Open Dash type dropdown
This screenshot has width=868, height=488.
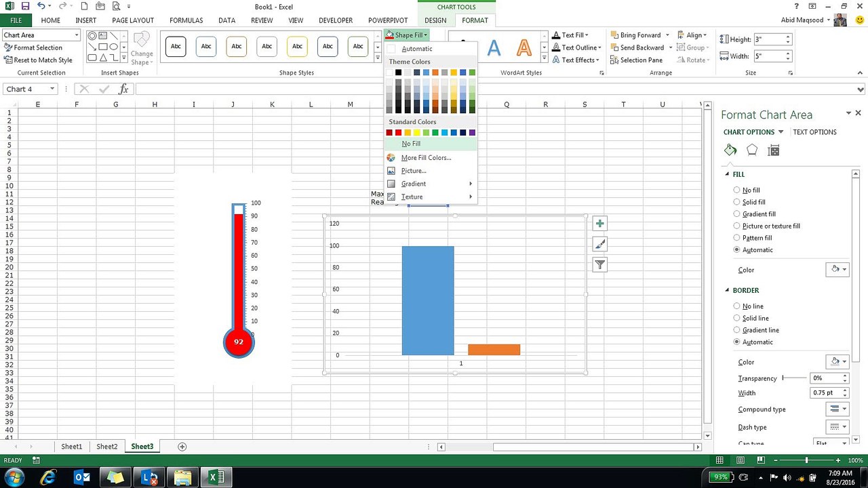pos(837,427)
